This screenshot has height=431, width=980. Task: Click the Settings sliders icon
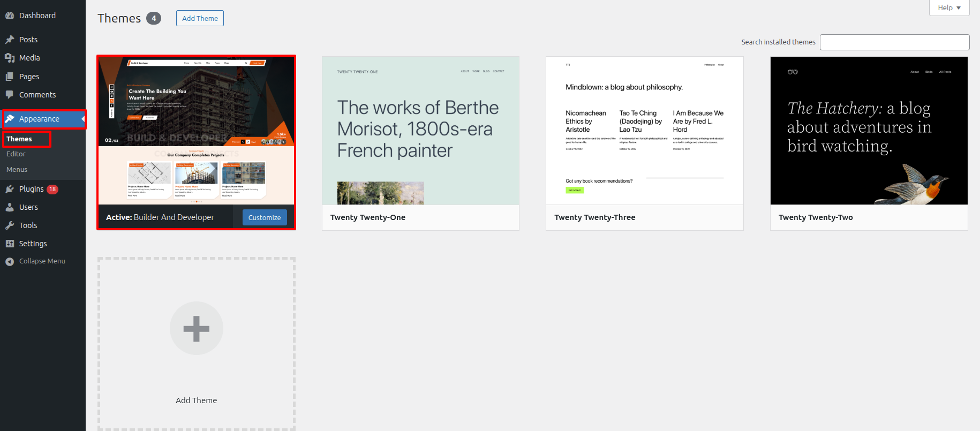10,244
